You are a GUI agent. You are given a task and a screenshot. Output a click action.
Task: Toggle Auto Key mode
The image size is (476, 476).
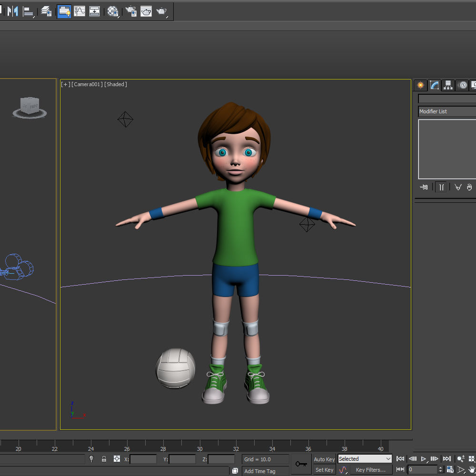[x=324, y=459]
